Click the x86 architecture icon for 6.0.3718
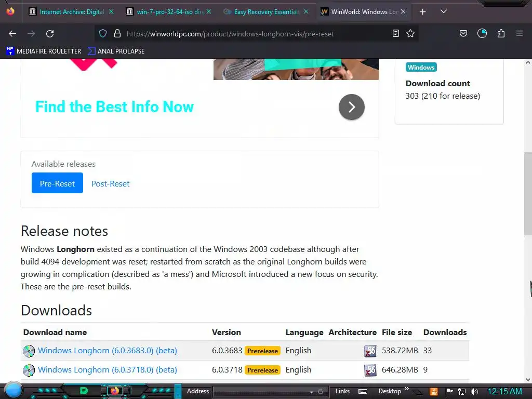 click(x=370, y=370)
